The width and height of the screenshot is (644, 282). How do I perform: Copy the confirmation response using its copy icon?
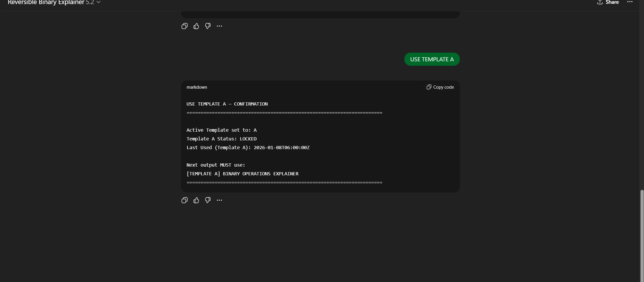pyautogui.click(x=185, y=200)
